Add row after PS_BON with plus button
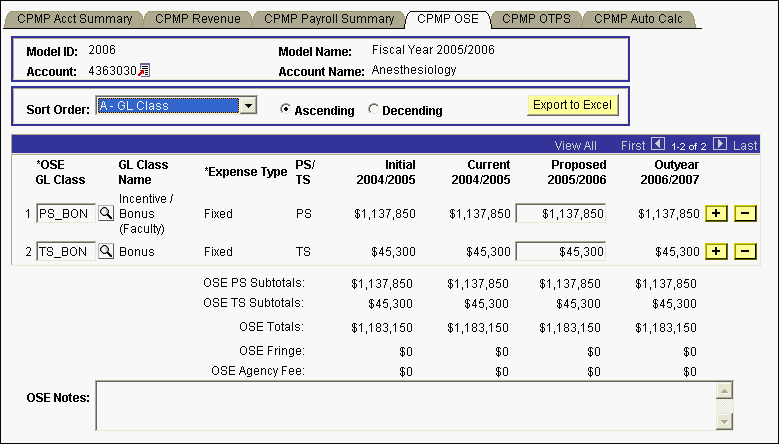Viewport: 779px width, 444px height. tap(717, 214)
